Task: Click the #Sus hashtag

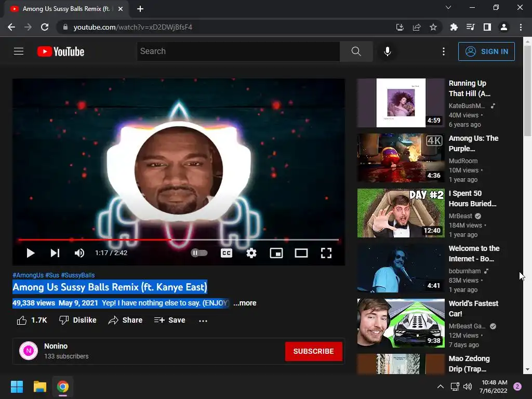Action: (x=52, y=275)
